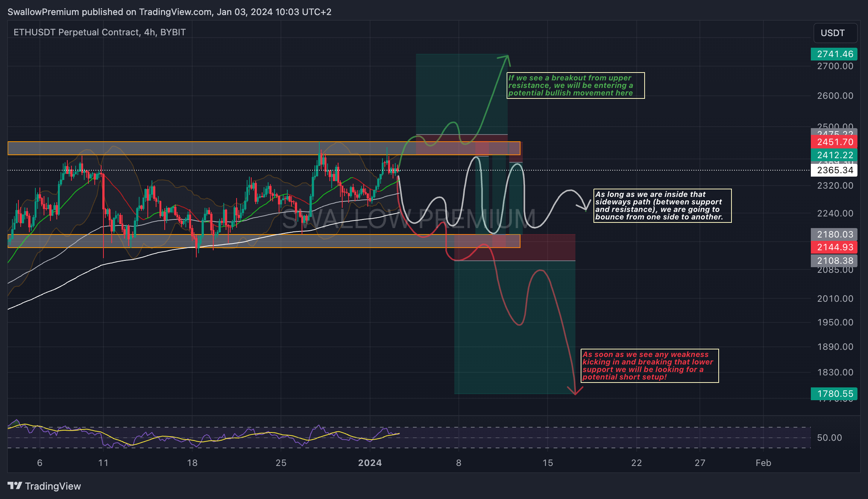Click date 25 on time axis
The width and height of the screenshot is (868, 499).
pyautogui.click(x=281, y=463)
